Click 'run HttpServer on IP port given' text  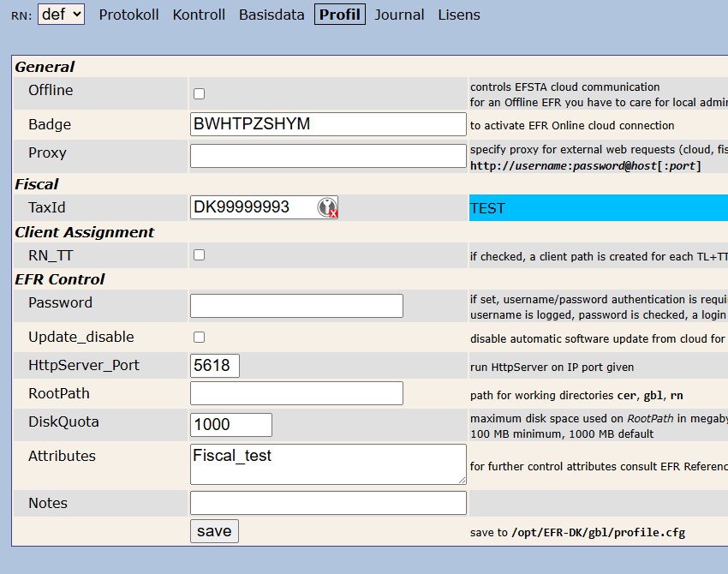click(x=552, y=368)
